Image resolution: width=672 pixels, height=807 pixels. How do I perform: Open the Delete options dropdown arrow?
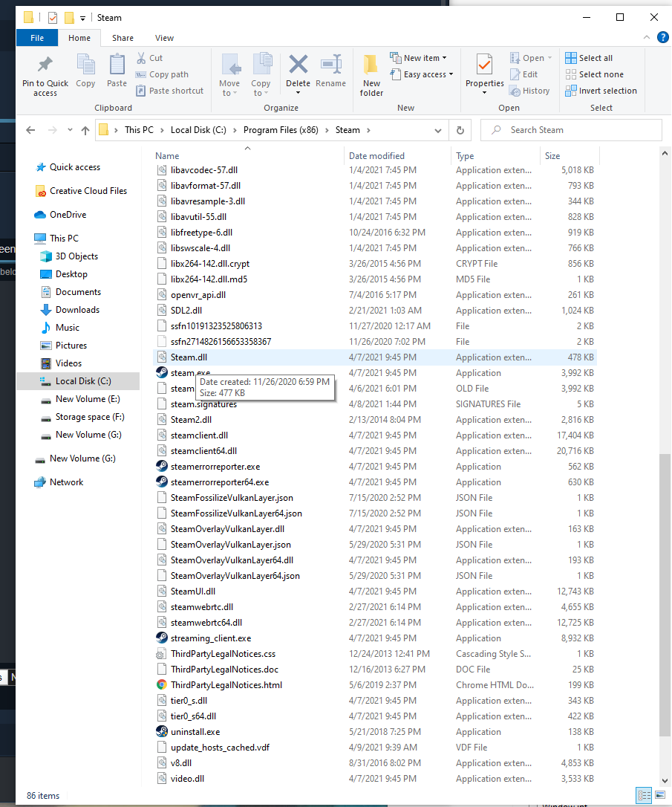coord(299,93)
